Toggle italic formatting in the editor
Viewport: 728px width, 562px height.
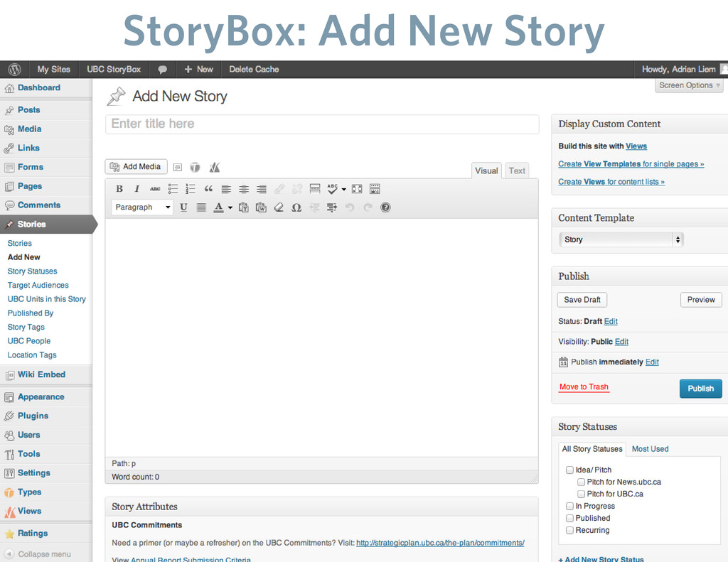136,189
